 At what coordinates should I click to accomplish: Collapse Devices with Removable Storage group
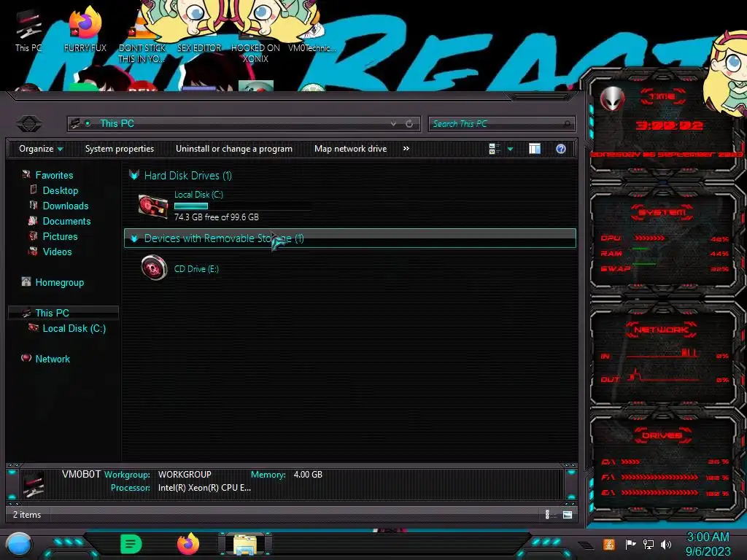click(x=134, y=238)
